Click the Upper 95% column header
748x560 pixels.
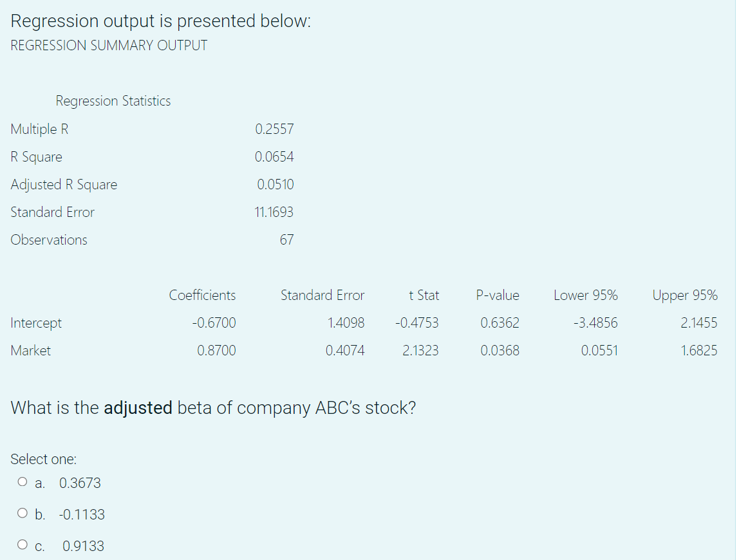685,295
